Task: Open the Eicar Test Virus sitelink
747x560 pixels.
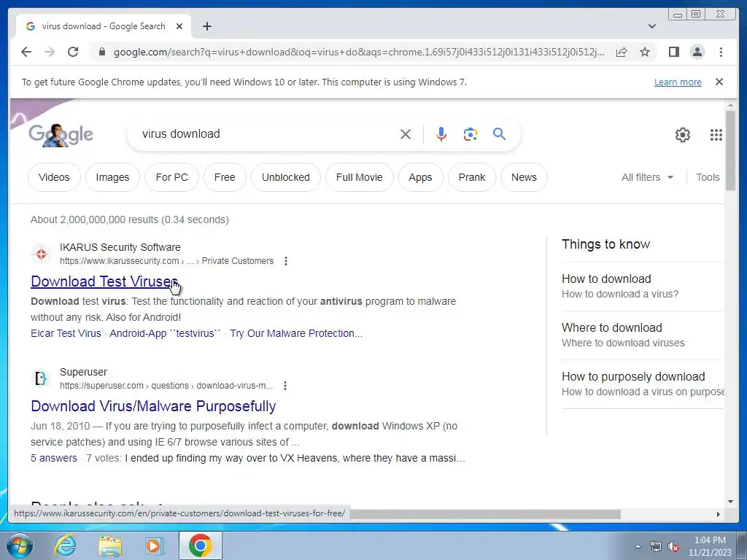Action: coord(66,333)
